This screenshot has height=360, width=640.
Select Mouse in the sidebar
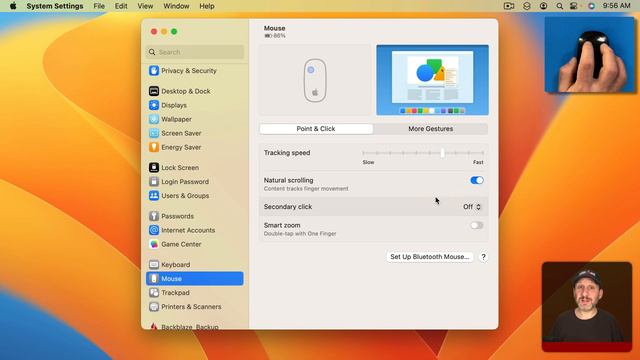pyautogui.click(x=195, y=279)
